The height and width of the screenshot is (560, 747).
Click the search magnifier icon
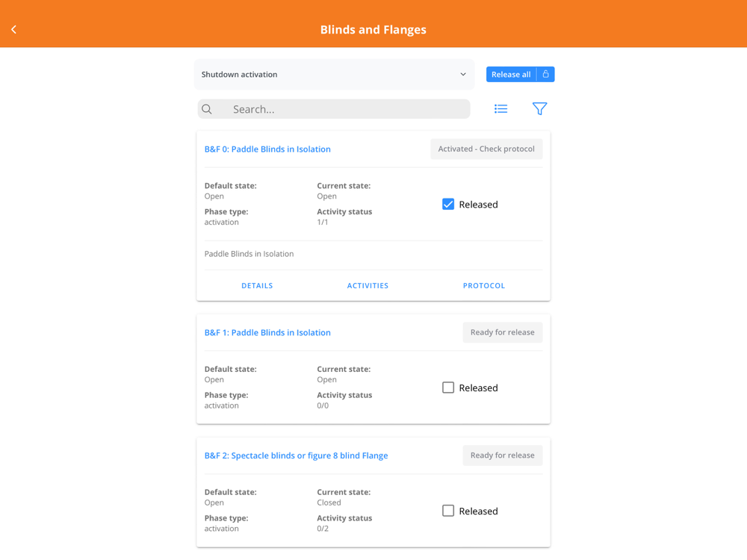click(x=207, y=109)
